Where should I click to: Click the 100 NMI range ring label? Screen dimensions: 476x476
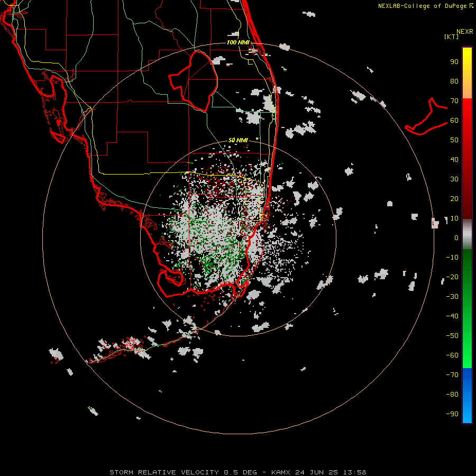(238, 42)
